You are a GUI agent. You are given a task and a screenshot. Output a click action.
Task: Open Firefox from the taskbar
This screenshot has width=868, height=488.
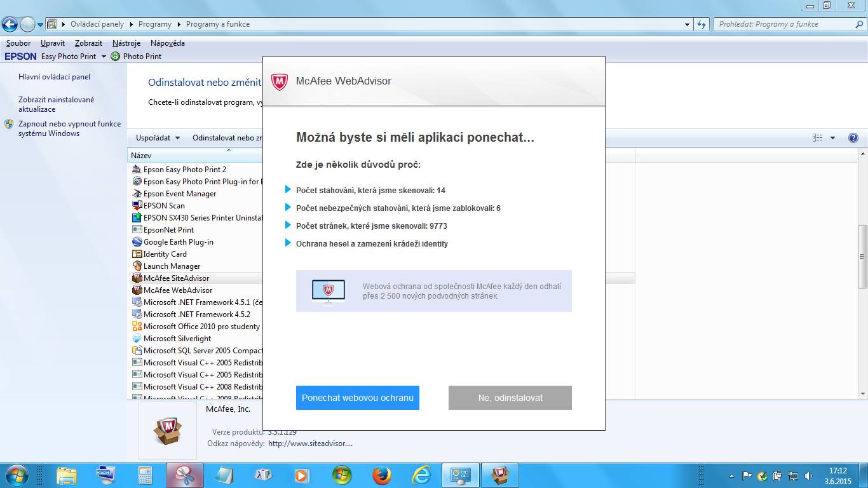(x=381, y=475)
